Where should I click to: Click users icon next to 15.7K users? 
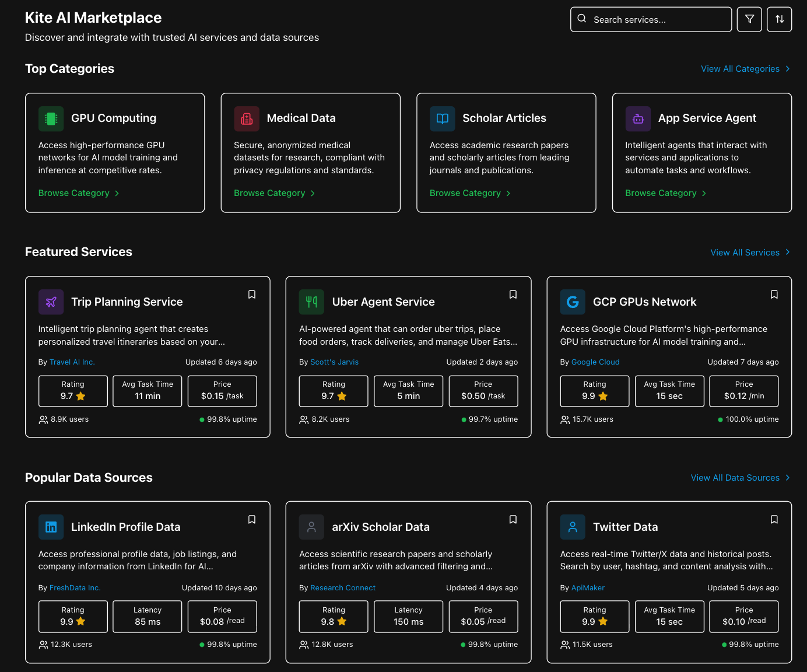[565, 419]
